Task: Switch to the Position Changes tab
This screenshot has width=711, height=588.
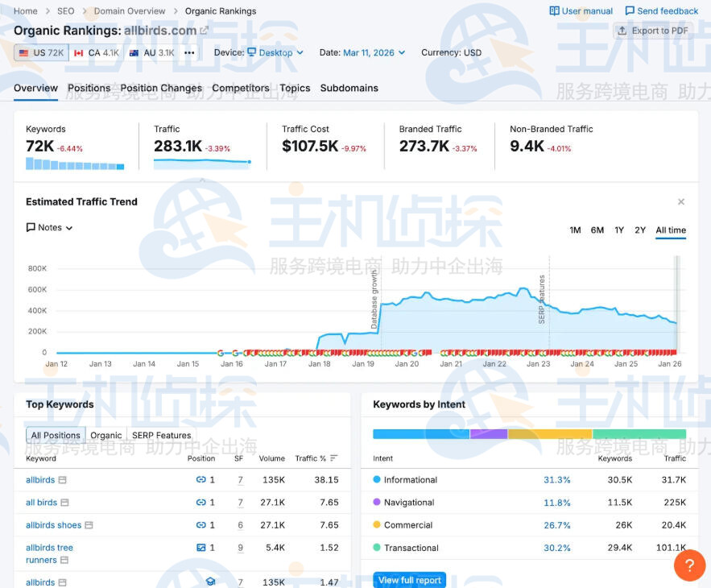Action: [x=161, y=88]
